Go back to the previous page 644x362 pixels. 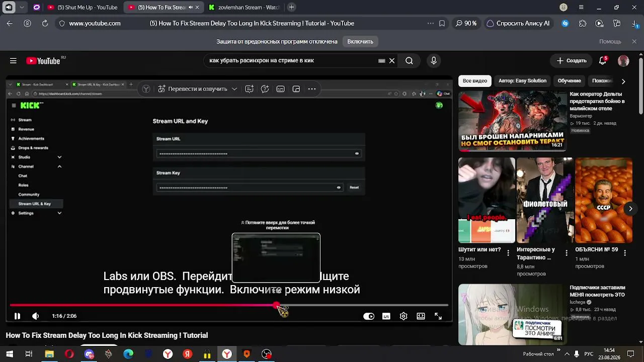pyautogui.click(x=10, y=23)
